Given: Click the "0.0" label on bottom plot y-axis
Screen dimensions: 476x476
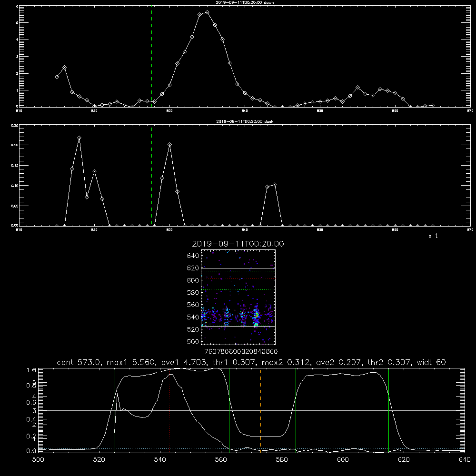Looking at the screenshot, I should pos(31,451).
